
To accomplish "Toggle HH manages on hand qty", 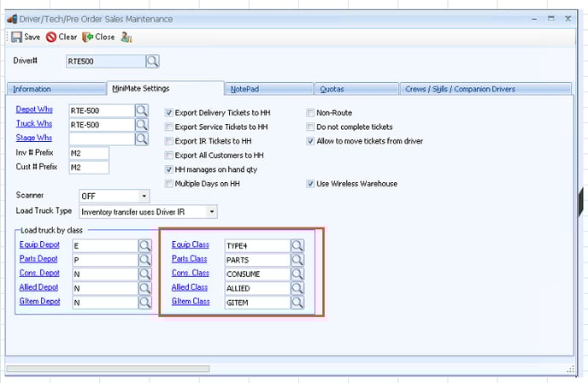I will coord(168,169).
